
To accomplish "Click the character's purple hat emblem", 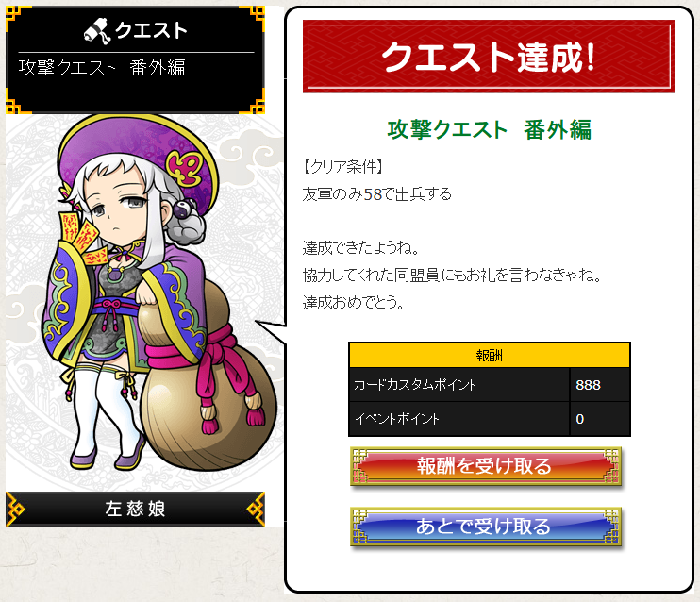I will pos(185,167).
